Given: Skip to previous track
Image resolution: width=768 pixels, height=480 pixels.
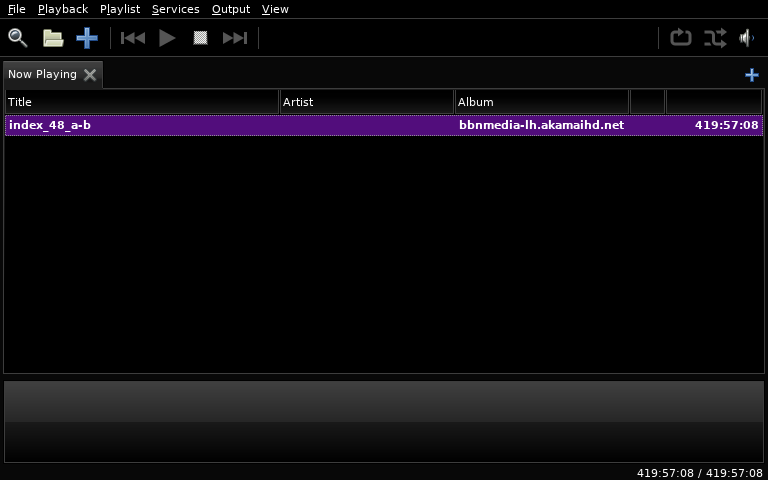Looking at the screenshot, I should click(133, 38).
